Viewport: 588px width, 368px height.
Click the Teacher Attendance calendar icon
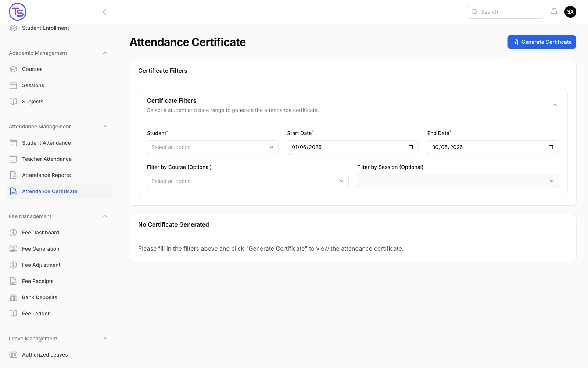13,159
